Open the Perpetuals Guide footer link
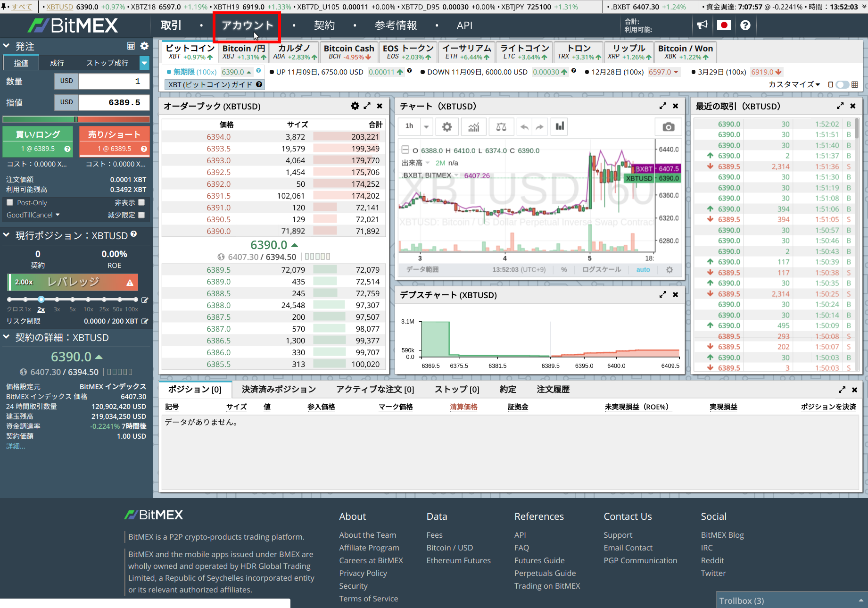This screenshot has width=868, height=608. (545, 573)
